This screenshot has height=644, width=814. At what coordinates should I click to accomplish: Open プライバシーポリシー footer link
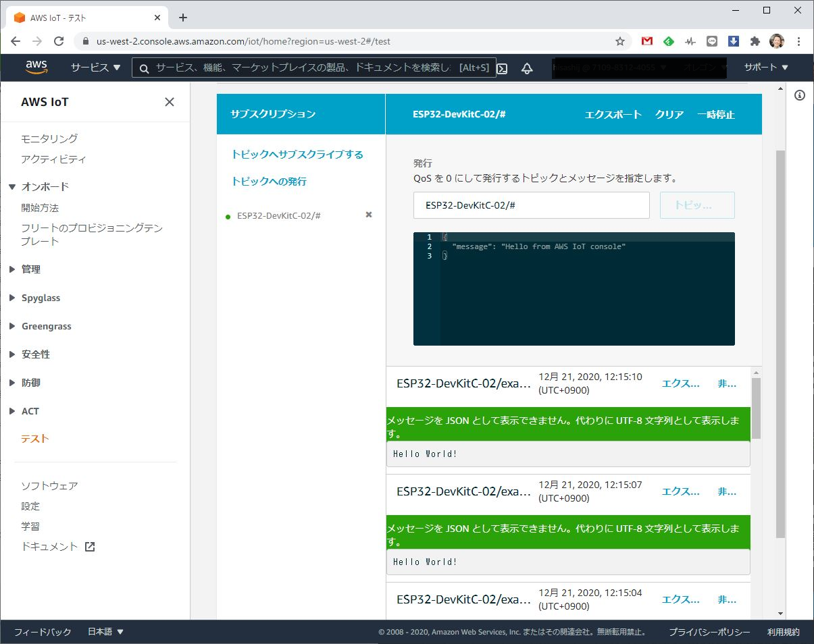click(709, 632)
